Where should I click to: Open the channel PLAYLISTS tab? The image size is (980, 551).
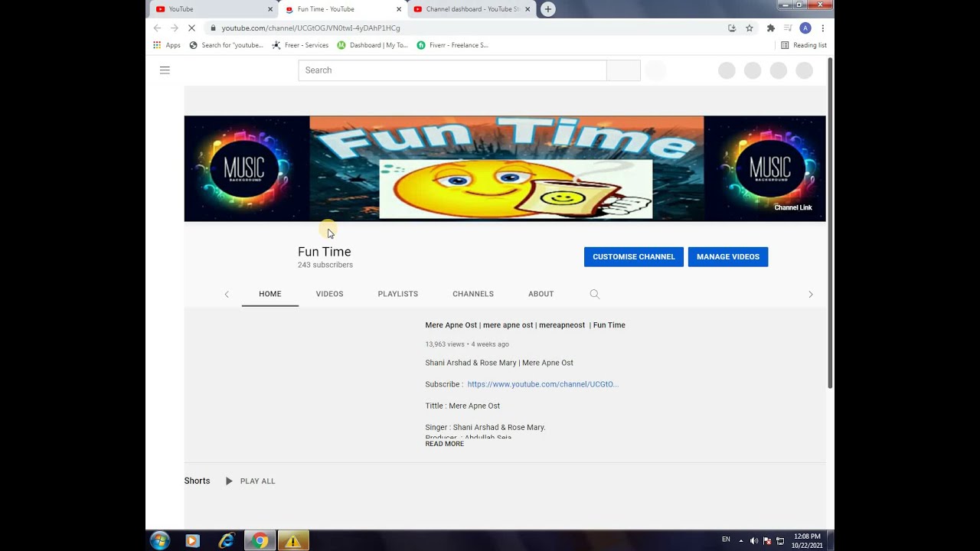click(x=398, y=294)
